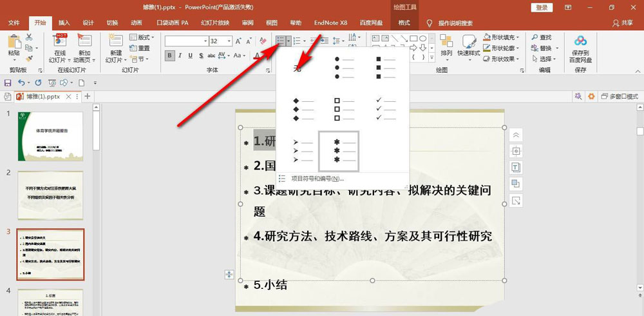Click the Undo arrow icon
This screenshot has width=644, height=316.
pos(21,83)
